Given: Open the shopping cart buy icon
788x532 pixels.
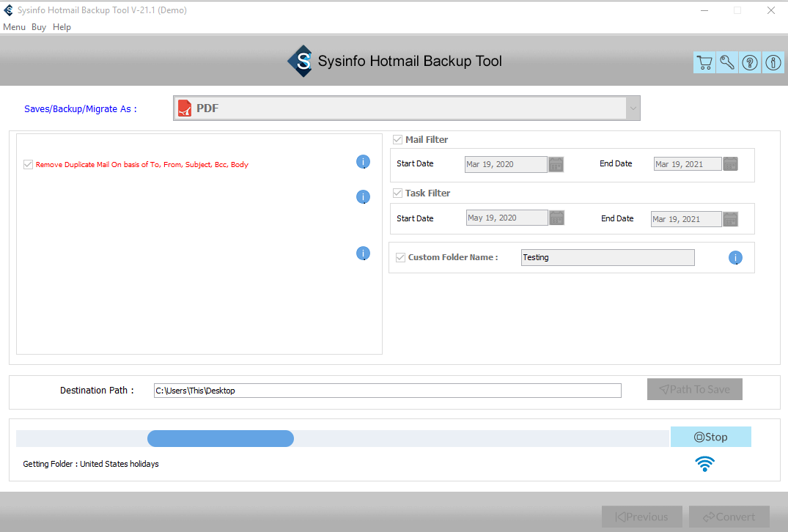Looking at the screenshot, I should click(704, 62).
